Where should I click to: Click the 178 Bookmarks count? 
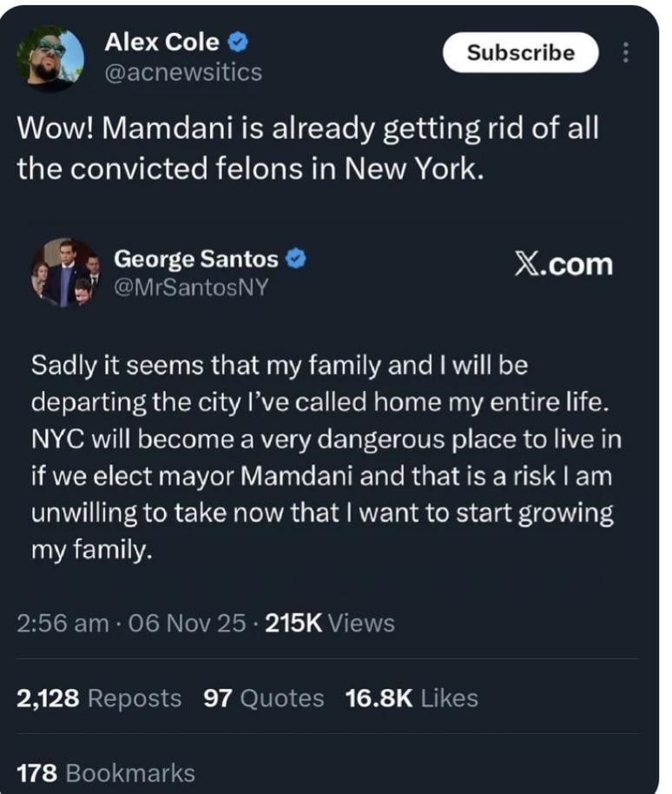point(106,772)
